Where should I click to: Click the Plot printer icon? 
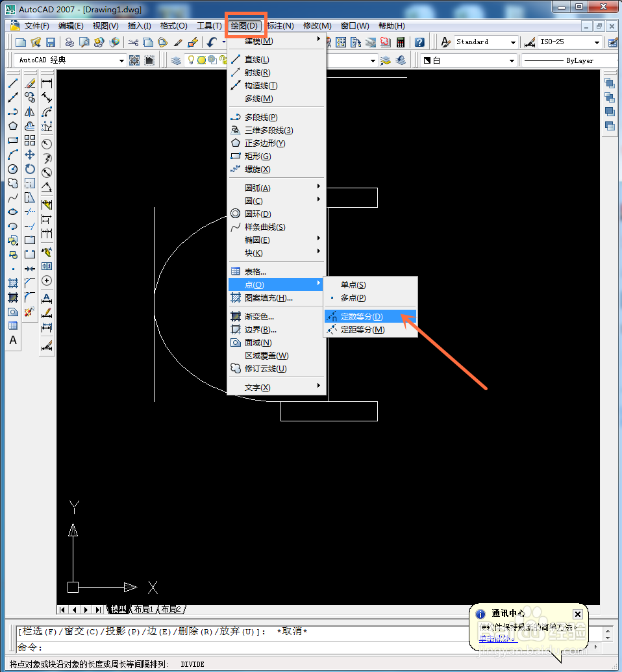point(69,42)
